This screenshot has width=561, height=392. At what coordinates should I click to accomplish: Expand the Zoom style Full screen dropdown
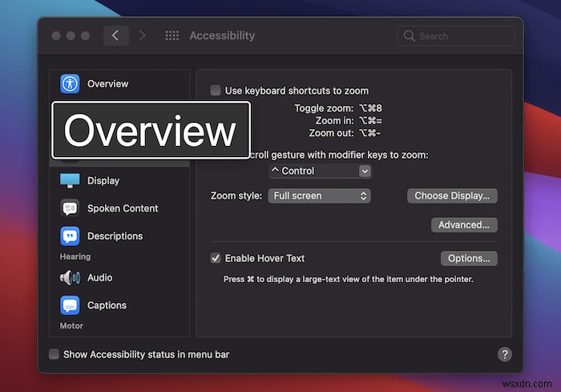click(x=319, y=196)
